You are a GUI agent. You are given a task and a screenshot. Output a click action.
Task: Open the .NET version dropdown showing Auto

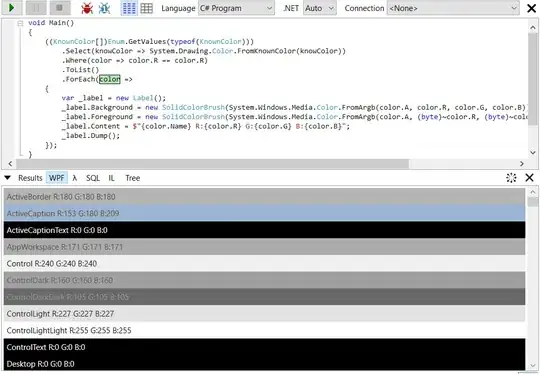[320, 8]
